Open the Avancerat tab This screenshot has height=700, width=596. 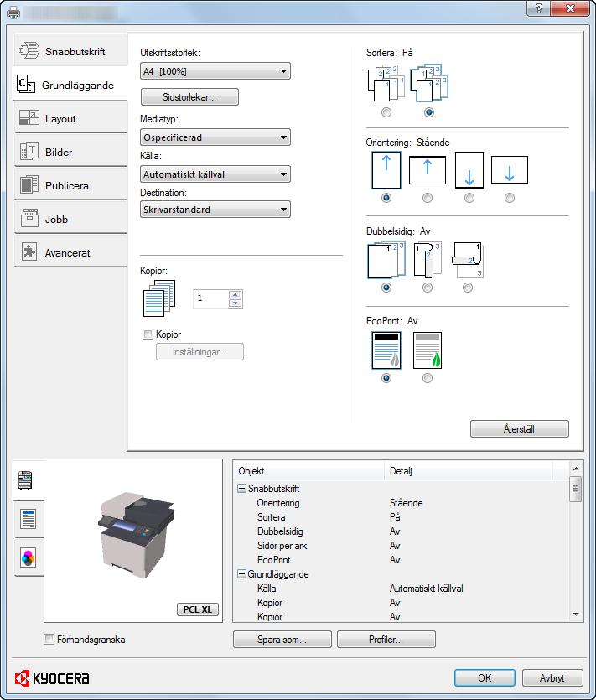point(70,252)
